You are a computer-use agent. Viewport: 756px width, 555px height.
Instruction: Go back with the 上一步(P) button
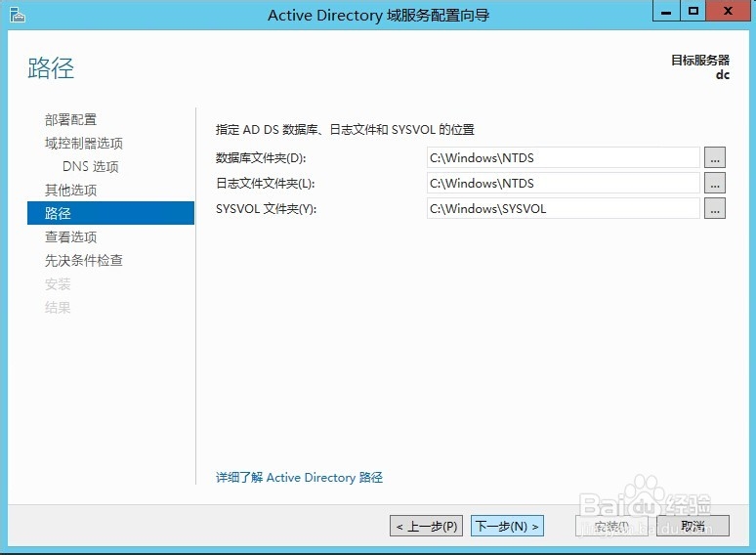tap(426, 526)
